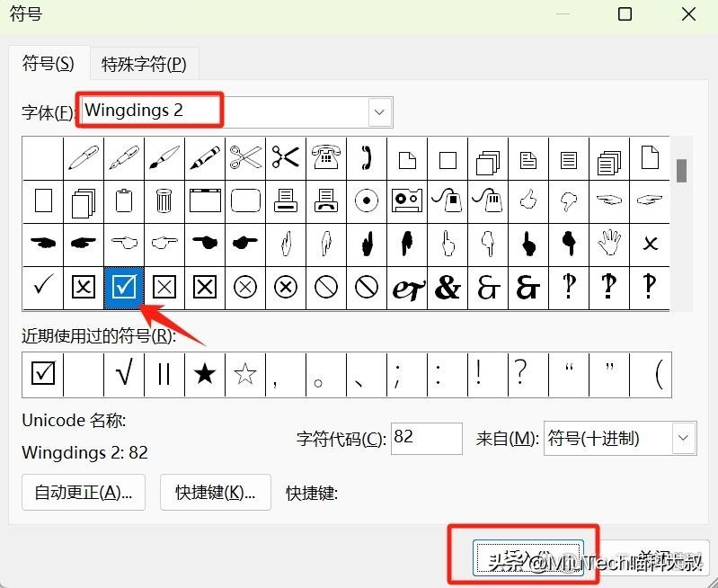Select the outline star in recent symbols
The width and height of the screenshot is (718, 588).
tap(245, 374)
